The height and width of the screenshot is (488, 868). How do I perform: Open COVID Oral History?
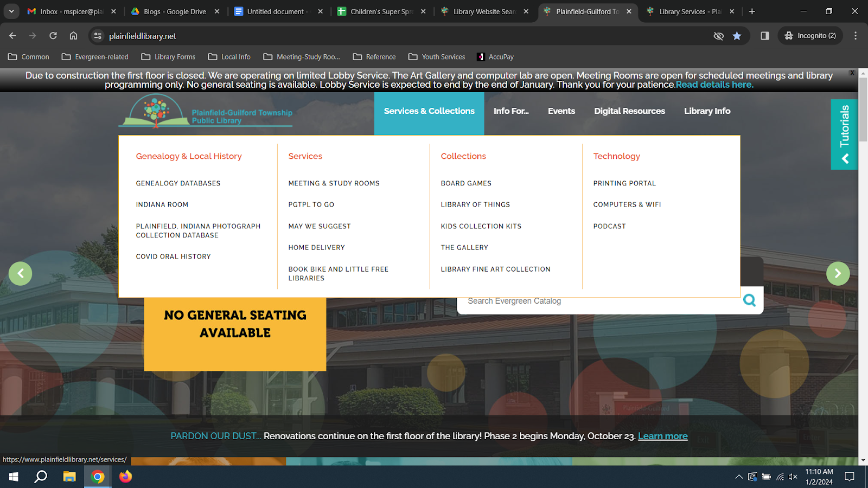tap(173, 256)
